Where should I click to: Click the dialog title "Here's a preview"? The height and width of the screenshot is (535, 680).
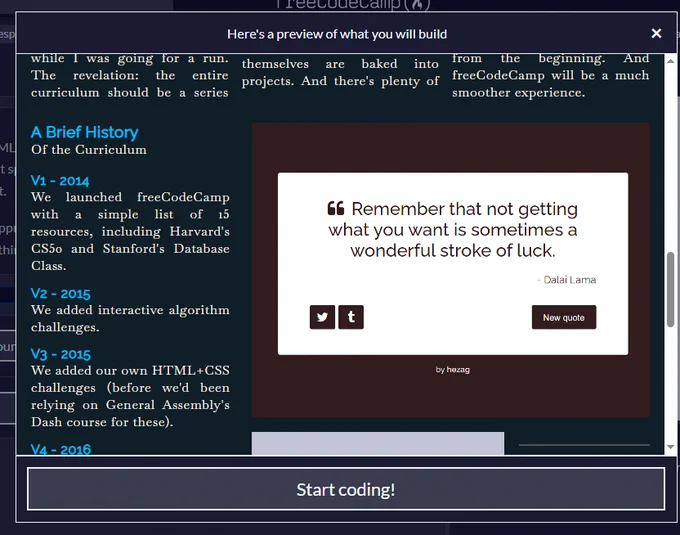click(x=337, y=34)
